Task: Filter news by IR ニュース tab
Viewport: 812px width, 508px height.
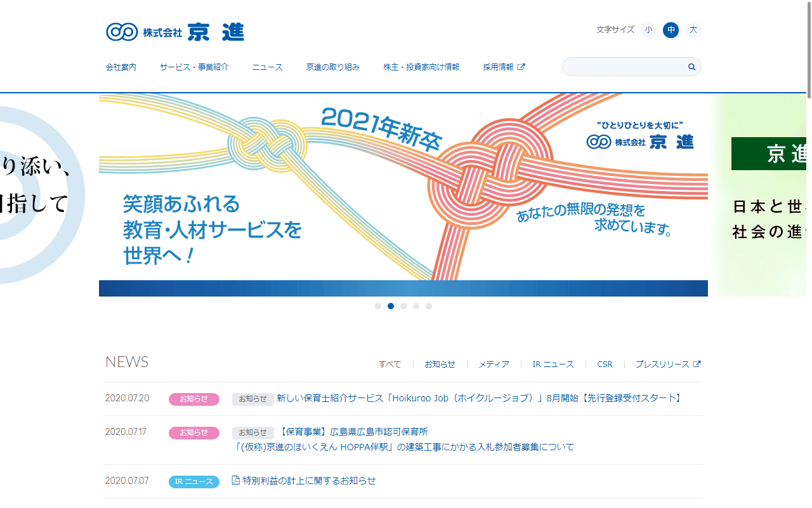Action: (x=553, y=364)
